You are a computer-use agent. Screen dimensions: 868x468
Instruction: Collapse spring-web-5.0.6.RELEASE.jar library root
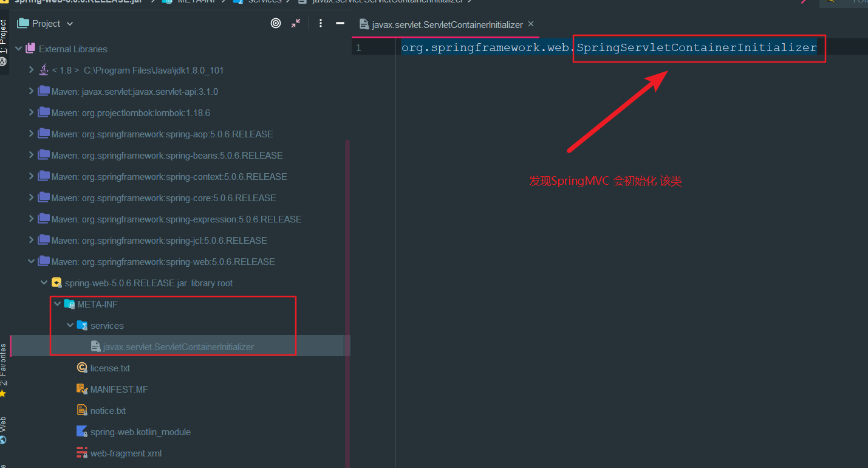(44, 283)
